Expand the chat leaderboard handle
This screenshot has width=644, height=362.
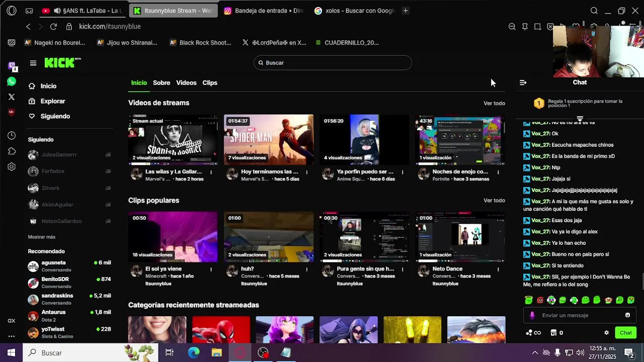pos(580,119)
